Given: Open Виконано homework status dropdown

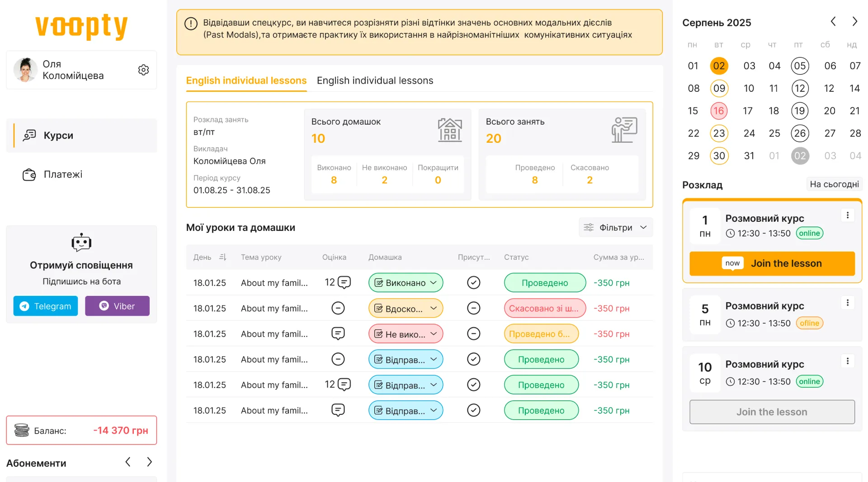Looking at the screenshot, I should (x=406, y=283).
